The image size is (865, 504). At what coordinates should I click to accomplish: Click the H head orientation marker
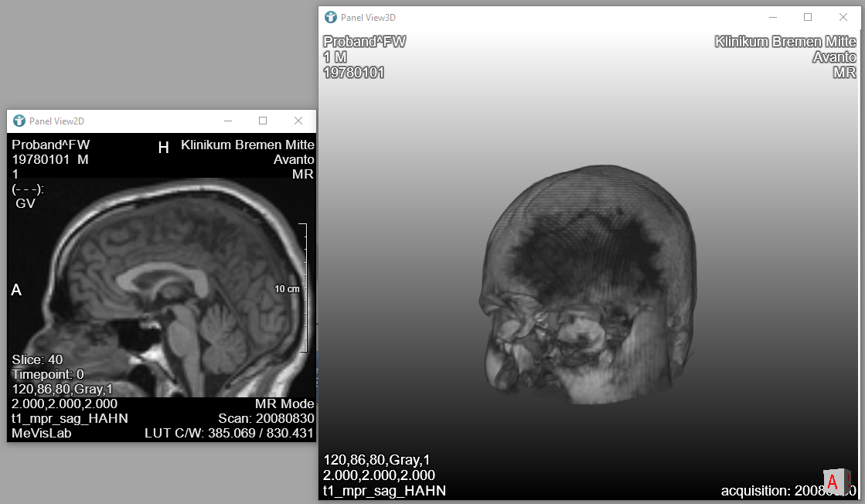163,148
